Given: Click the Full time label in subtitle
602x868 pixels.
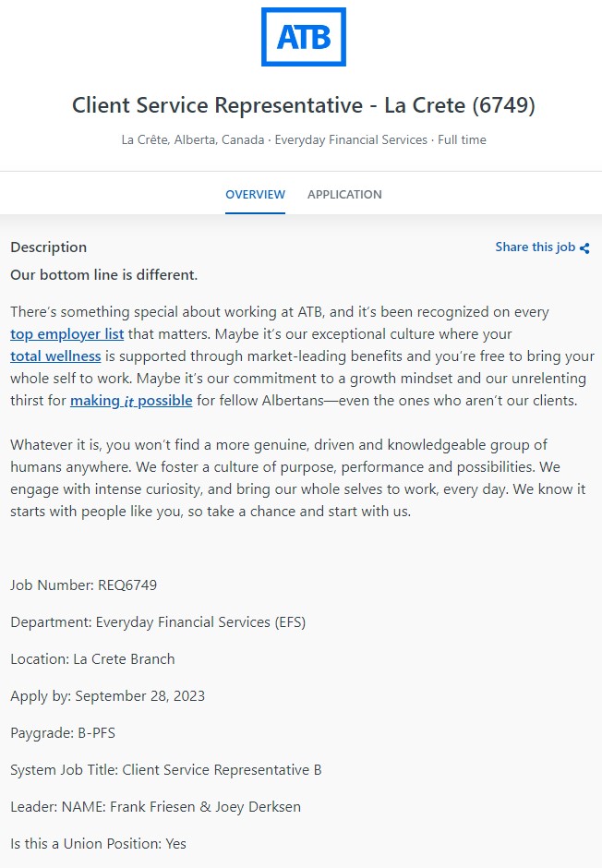Looking at the screenshot, I should click(x=462, y=140).
